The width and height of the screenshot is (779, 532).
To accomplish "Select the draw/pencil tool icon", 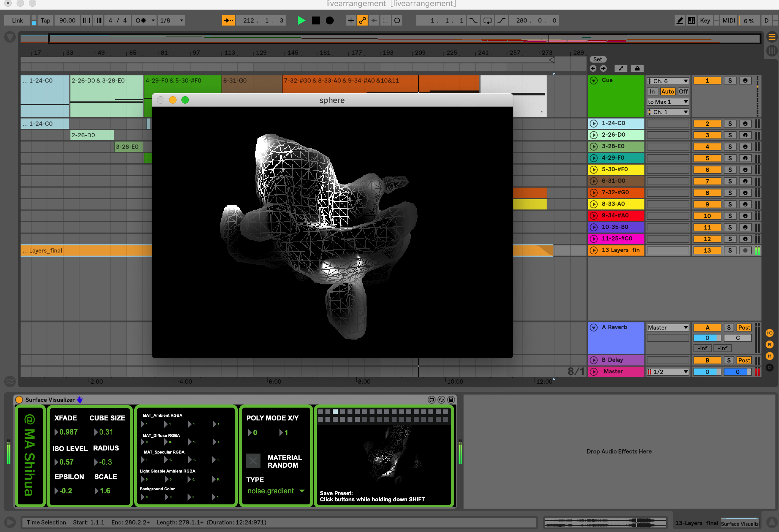I will tap(680, 21).
